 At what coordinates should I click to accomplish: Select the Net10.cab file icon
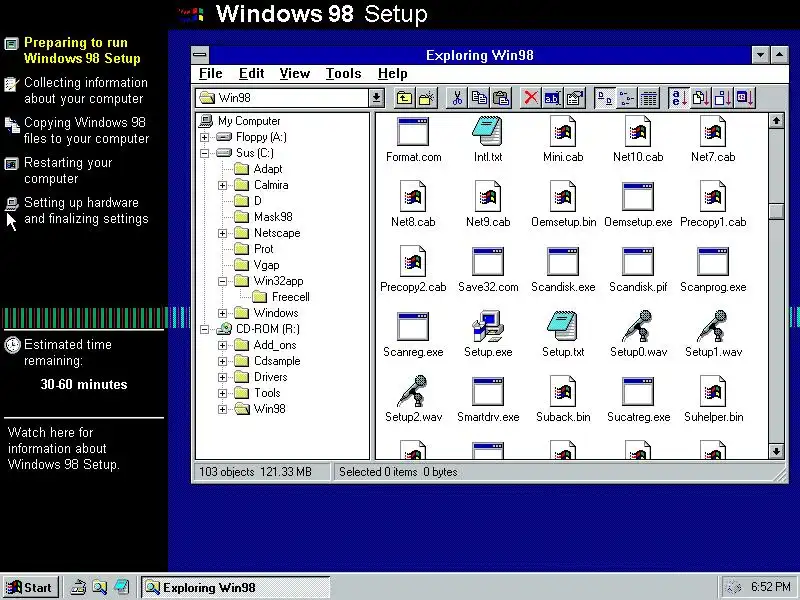tap(638, 132)
